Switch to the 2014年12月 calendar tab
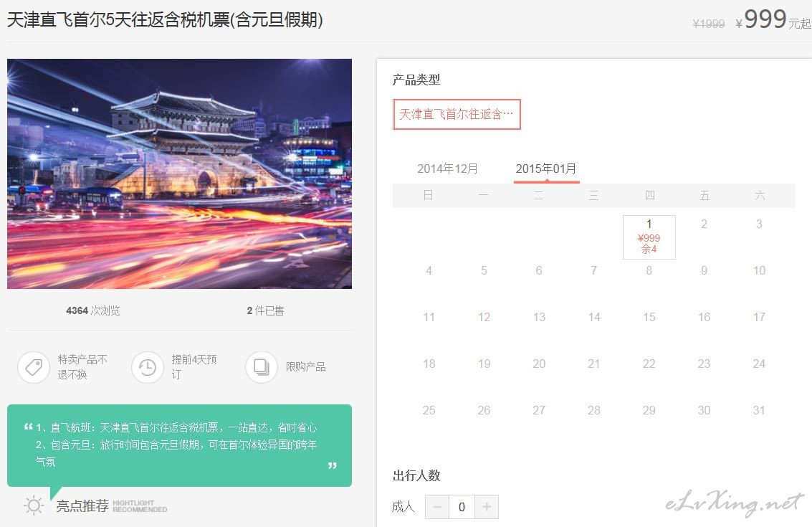This screenshot has height=527, width=812. [x=447, y=169]
